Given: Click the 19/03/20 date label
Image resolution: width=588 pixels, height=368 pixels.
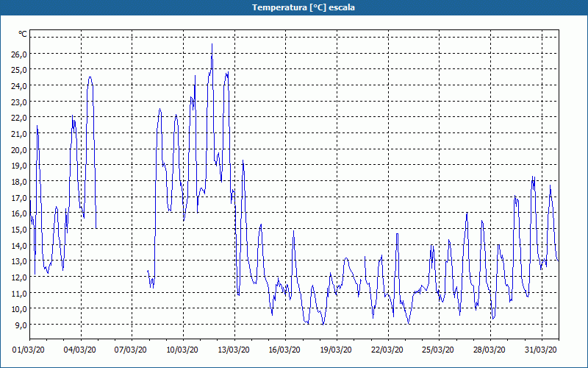Looking at the screenshot, I should 336,350.
